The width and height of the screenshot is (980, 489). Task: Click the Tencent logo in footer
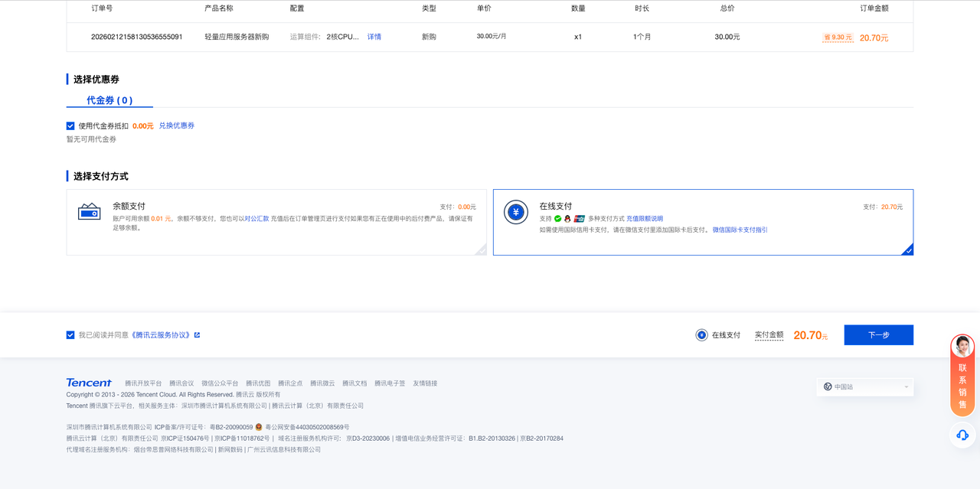tap(89, 383)
